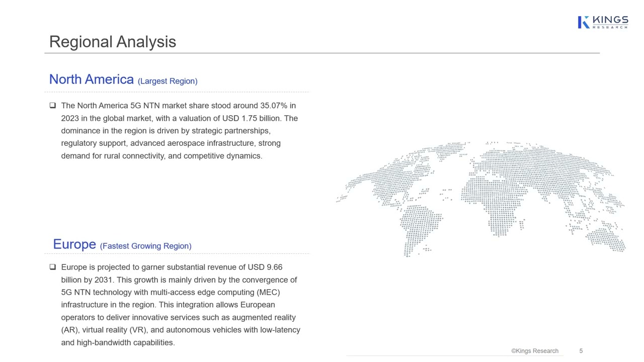Click the 'billion by 2031' text
This screenshot has width=644, height=362.
pos(88,280)
